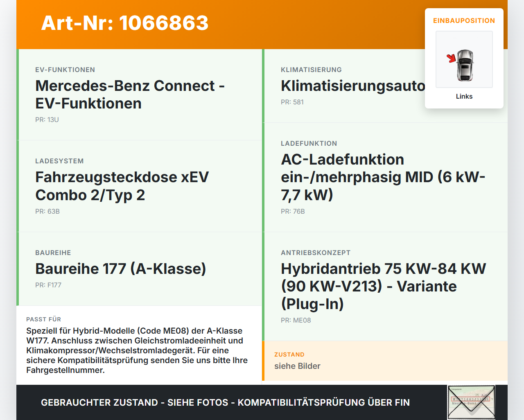Screen dimensions: 524x420
Task: Select the ZUSTAND label
Action: (289, 355)
